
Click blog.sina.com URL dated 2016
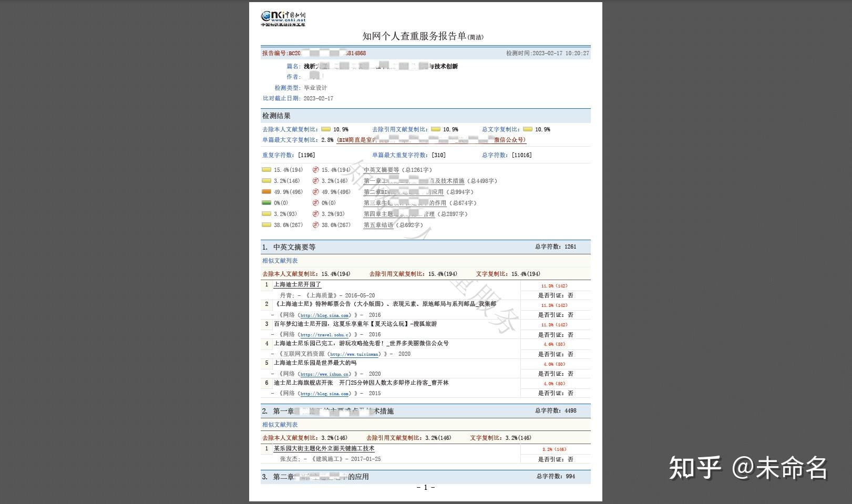pyautogui.click(x=325, y=315)
